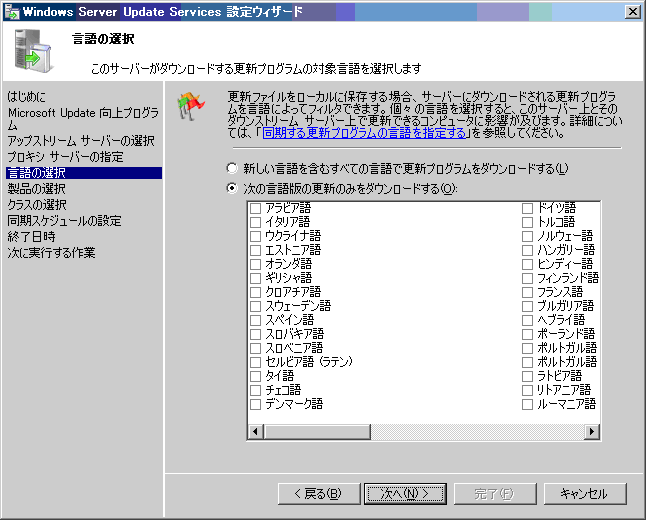Click the colored flags icon
This screenshot has height=520, width=646.
(191, 106)
